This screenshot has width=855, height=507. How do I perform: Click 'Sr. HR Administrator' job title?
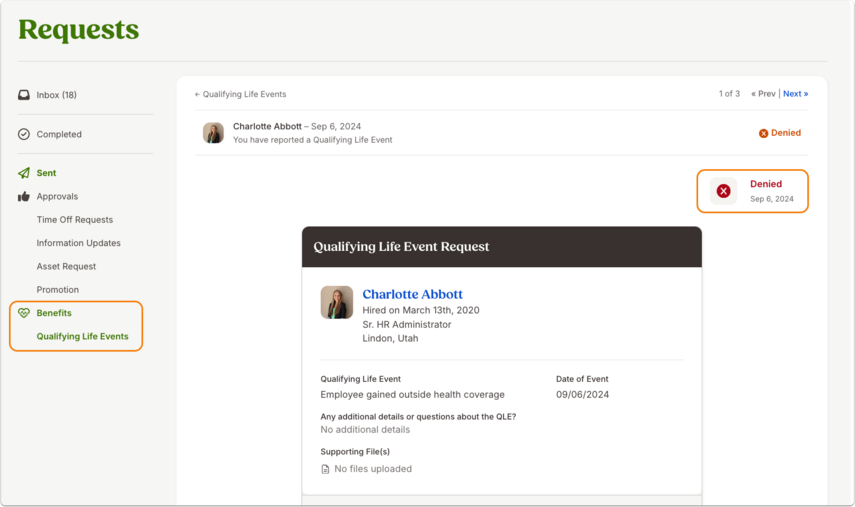click(407, 324)
